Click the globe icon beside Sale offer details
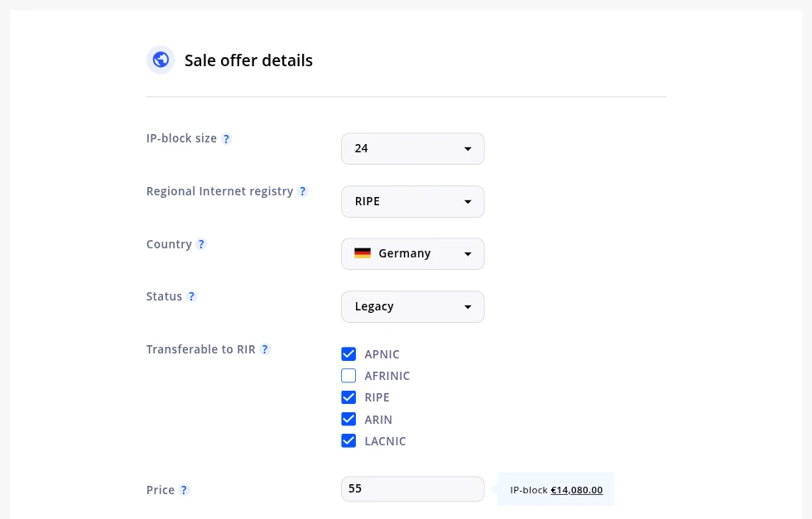The width and height of the screenshot is (812, 519). click(x=161, y=60)
